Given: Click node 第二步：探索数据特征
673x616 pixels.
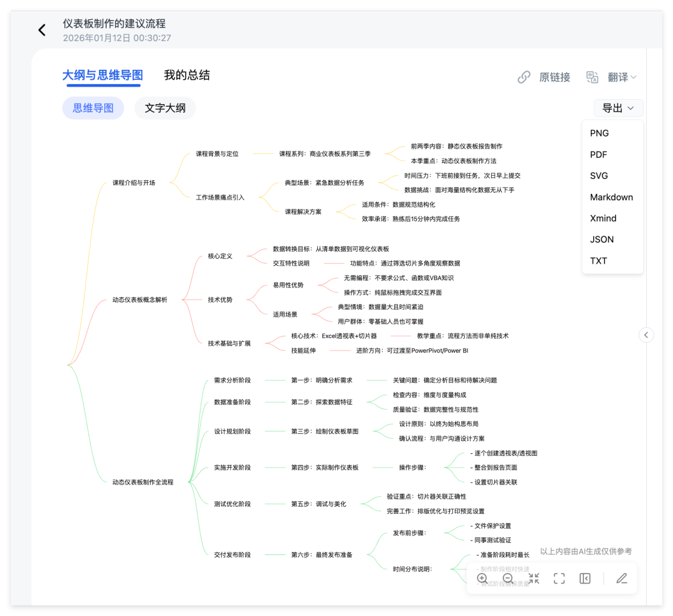Looking at the screenshot, I should (322, 402).
